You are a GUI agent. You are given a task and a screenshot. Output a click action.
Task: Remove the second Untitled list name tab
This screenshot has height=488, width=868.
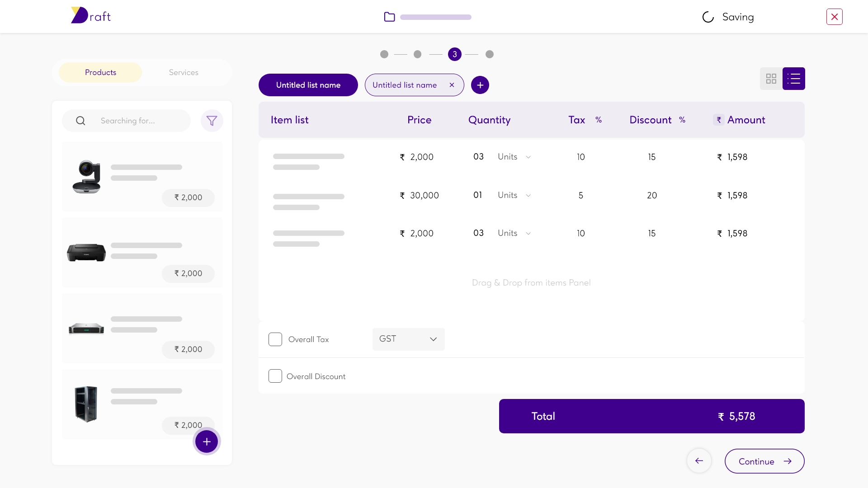(x=452, y=85)
